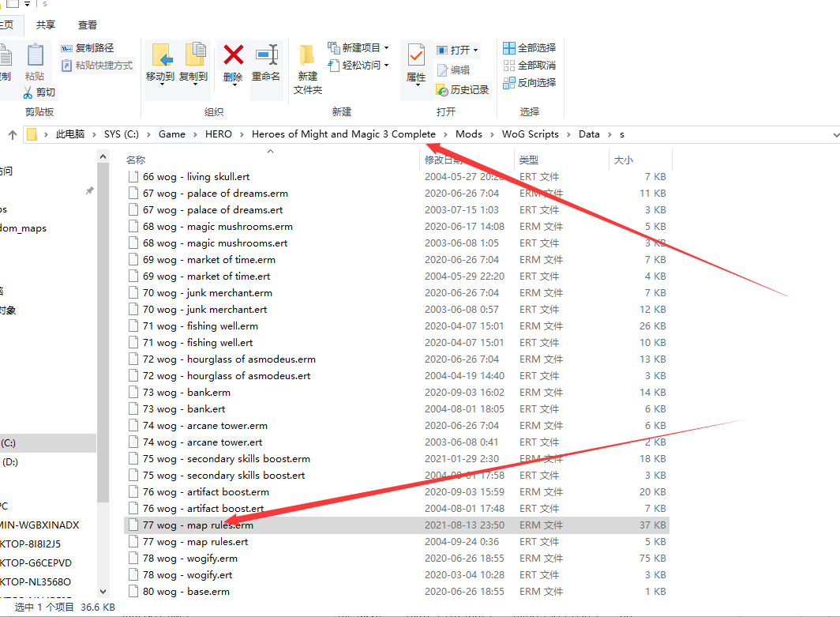Select file 77 wog - map rules.ert
The image size is (840, 617).
click(x=396, y=542)
